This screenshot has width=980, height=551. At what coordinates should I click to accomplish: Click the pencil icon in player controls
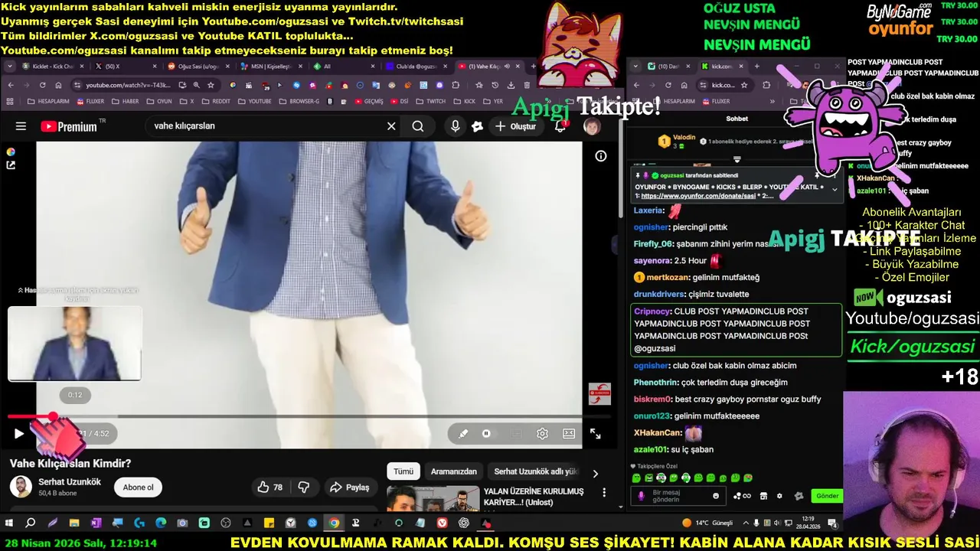click(462, 433)
